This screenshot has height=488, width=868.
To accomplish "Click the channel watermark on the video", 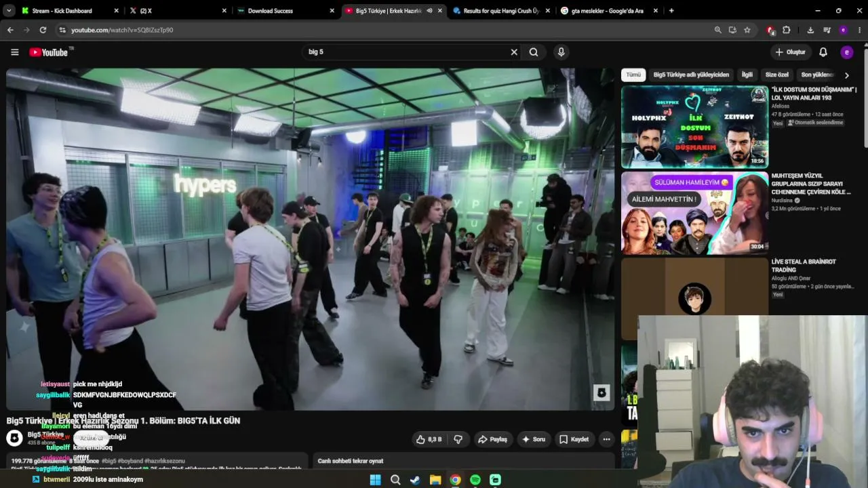I will [601, 392].
